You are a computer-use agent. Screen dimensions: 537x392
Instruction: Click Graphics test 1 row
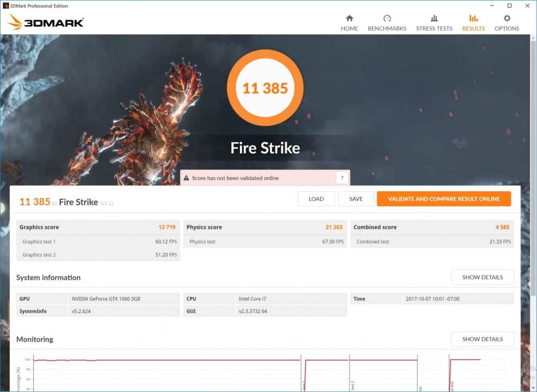point(98,242)
